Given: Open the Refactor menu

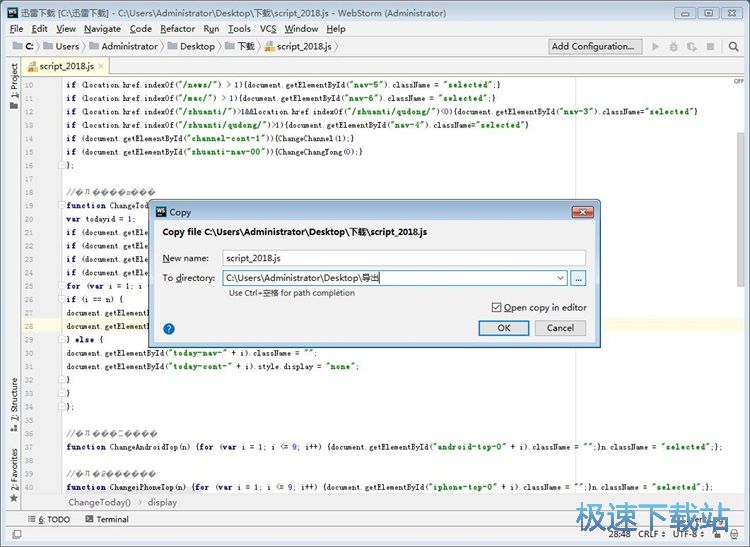Looking at the screenshot, I should coord(177,29).
